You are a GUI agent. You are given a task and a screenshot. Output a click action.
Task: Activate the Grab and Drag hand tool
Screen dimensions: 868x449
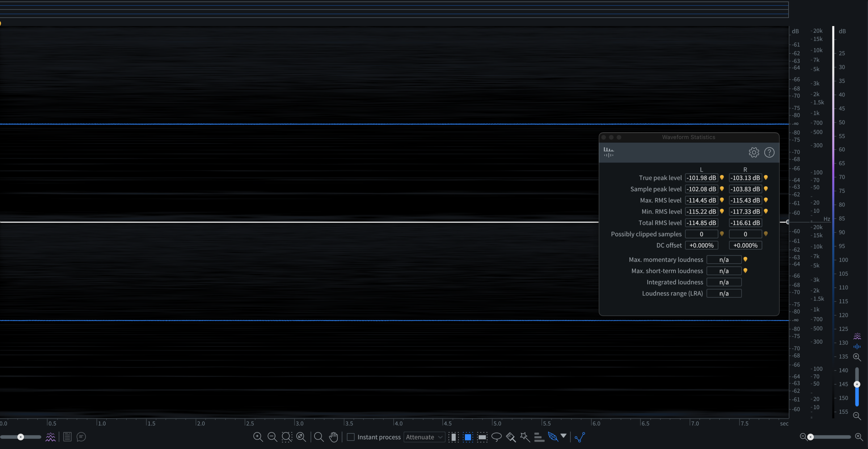point(334,437)
